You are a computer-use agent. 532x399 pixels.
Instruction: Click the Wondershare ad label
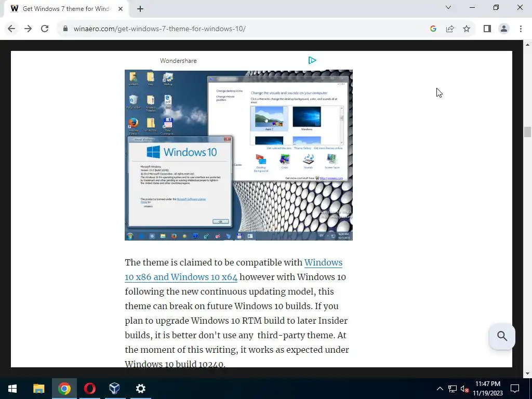click(178, 61)
